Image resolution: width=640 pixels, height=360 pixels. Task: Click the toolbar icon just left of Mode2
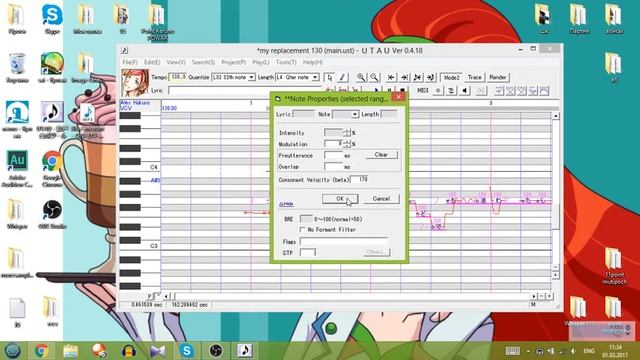pos(431,77)
